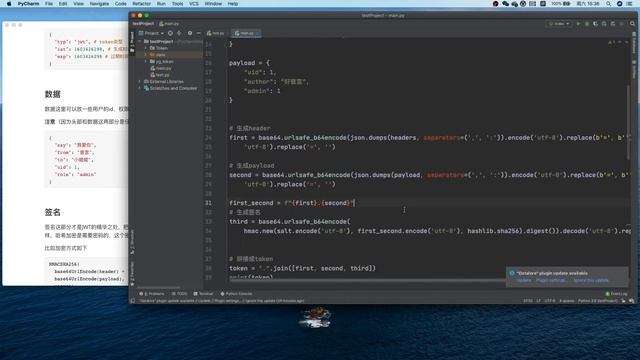Expand External Libraries node
The width and height of the screenshot is (640, 360).
[140, 82]
